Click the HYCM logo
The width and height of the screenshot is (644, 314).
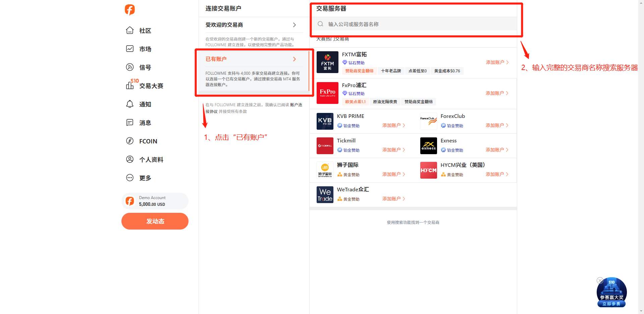429,170
